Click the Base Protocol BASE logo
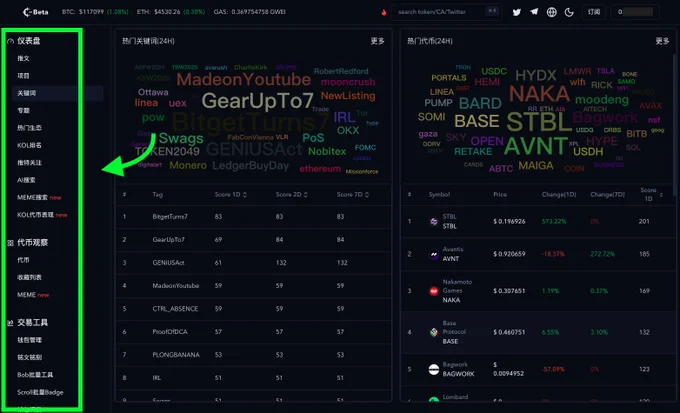 tap(434, 332)
